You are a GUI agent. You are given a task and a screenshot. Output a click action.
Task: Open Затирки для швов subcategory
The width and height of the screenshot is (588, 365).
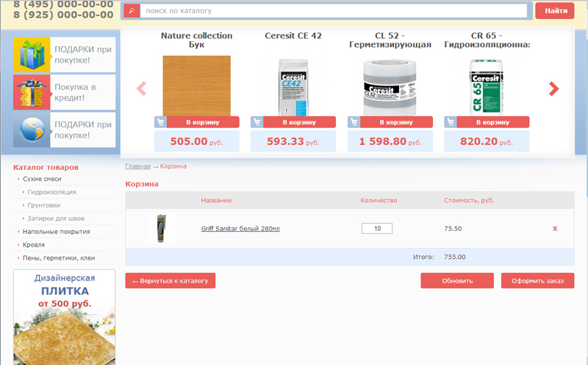click(x=56, y=219)
